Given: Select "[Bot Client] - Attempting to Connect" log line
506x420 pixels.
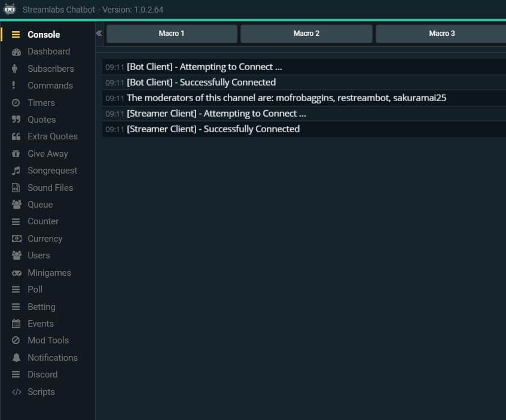Looking at the screenshot, I should (304, 67).
